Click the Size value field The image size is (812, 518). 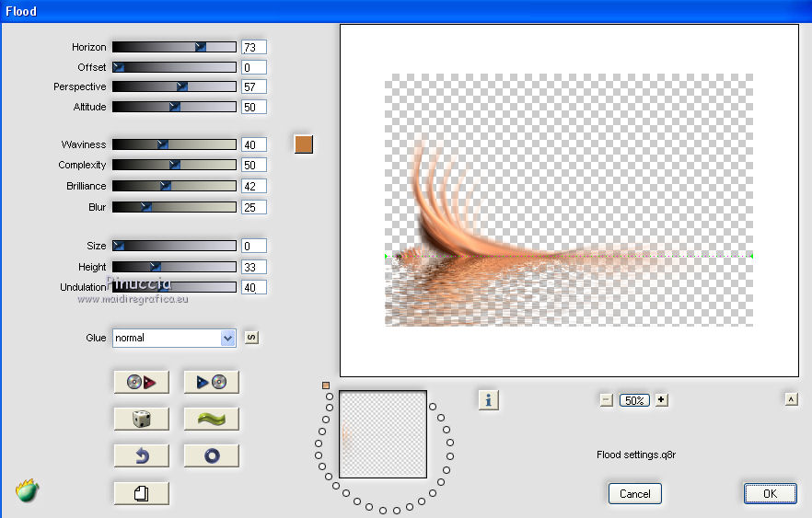click(254, 246)
